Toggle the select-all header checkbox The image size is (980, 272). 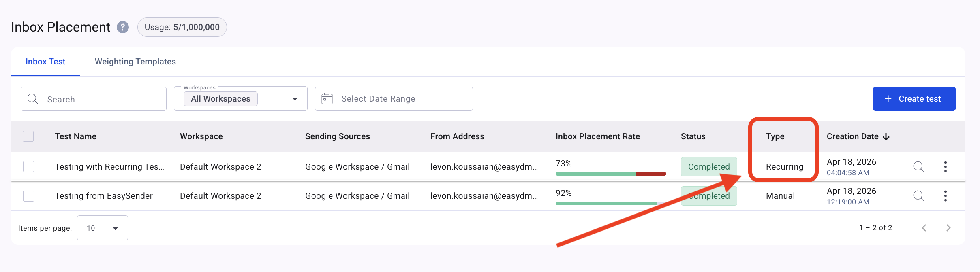coord(28,136)
